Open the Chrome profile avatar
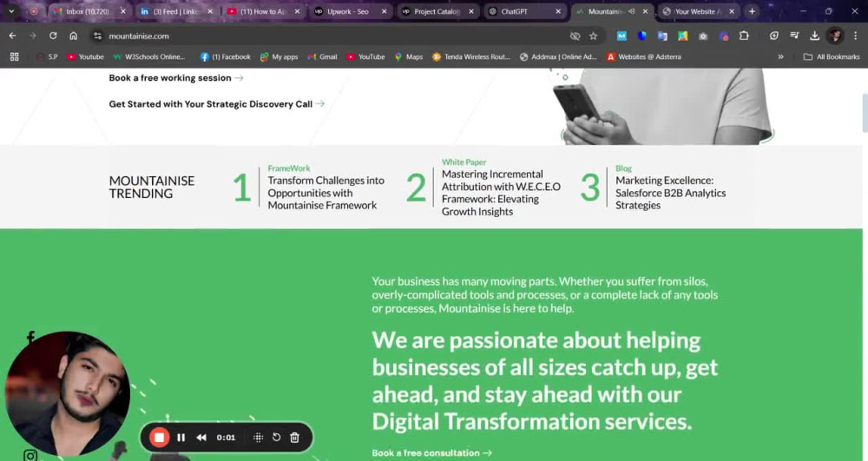This screenshot has height=461, width=868. [835, 36]
